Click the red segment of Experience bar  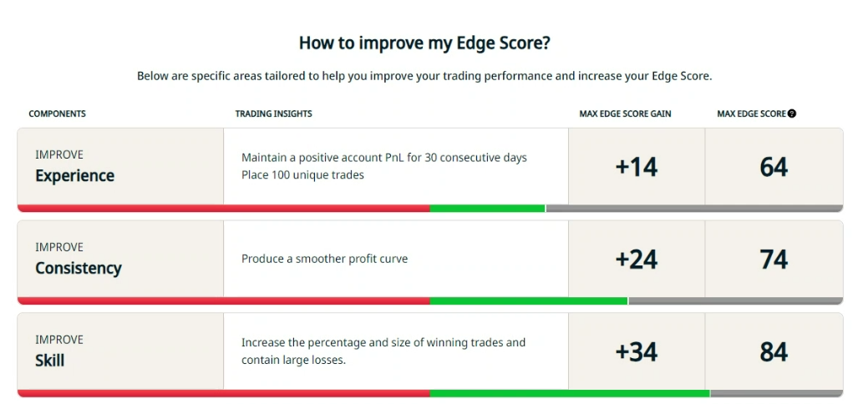[223, 209]
